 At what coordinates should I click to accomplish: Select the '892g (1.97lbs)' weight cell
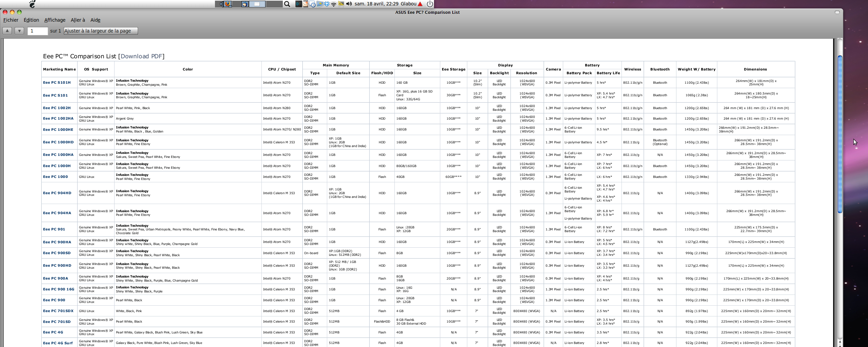coord(696,311)
